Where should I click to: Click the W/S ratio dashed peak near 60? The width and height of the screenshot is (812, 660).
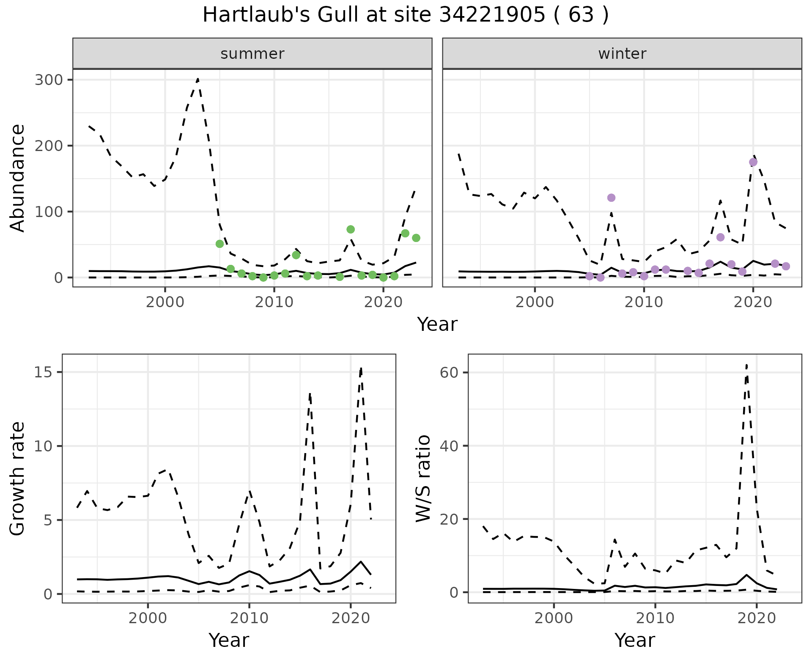pyautogui.click(x=747, y=365)
